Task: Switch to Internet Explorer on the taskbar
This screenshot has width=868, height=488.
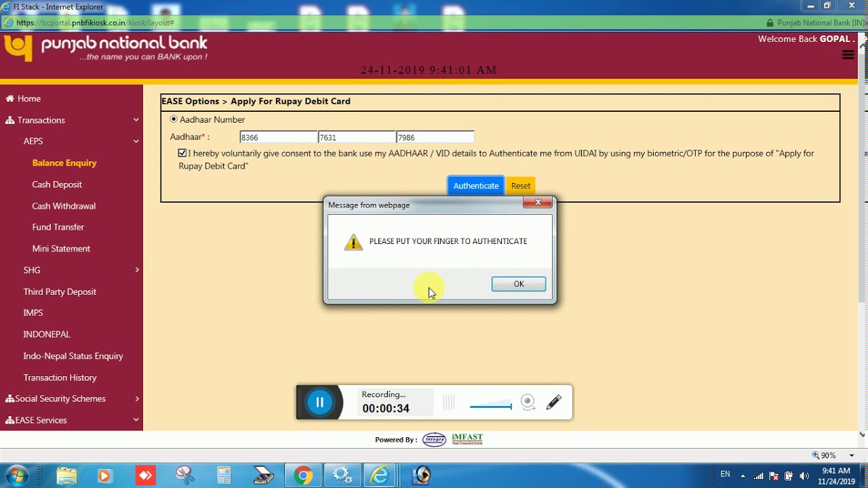Action: point(381,476)
